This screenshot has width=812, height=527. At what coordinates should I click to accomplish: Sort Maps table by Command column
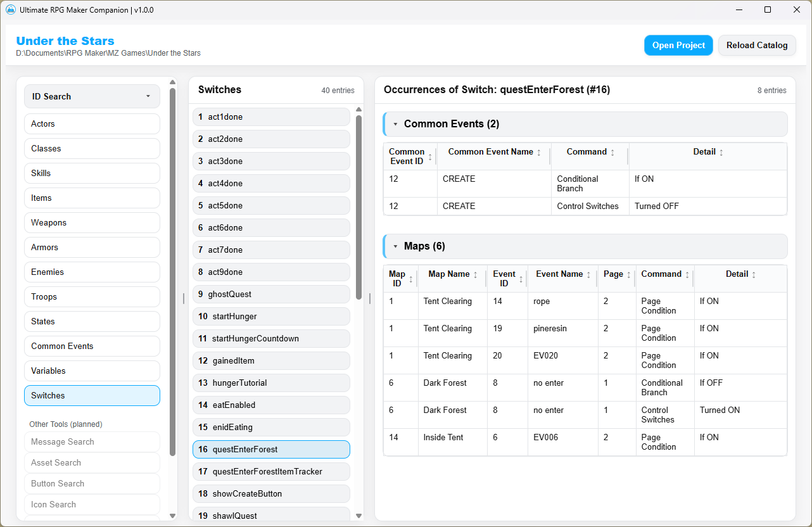pos(665,274)
